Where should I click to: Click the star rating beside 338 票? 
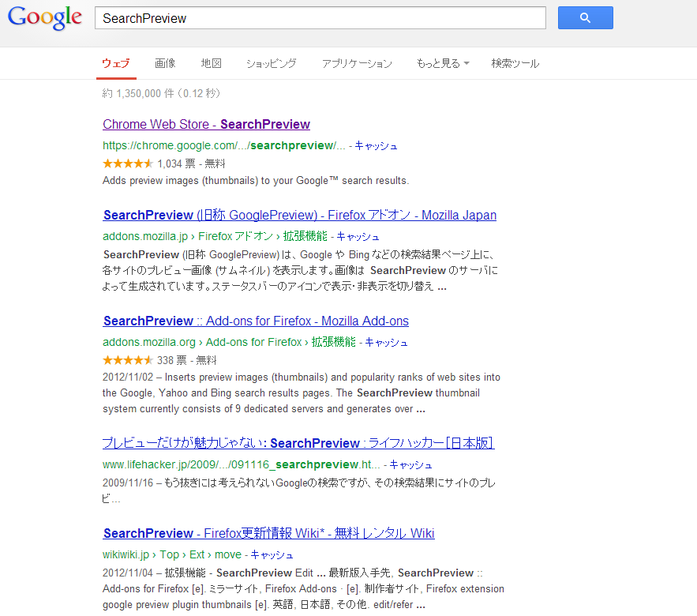coord(128,360)
